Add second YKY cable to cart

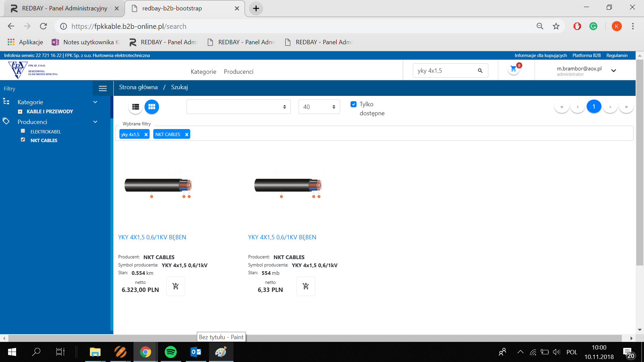pyautogui.click(x=306, y=286)
